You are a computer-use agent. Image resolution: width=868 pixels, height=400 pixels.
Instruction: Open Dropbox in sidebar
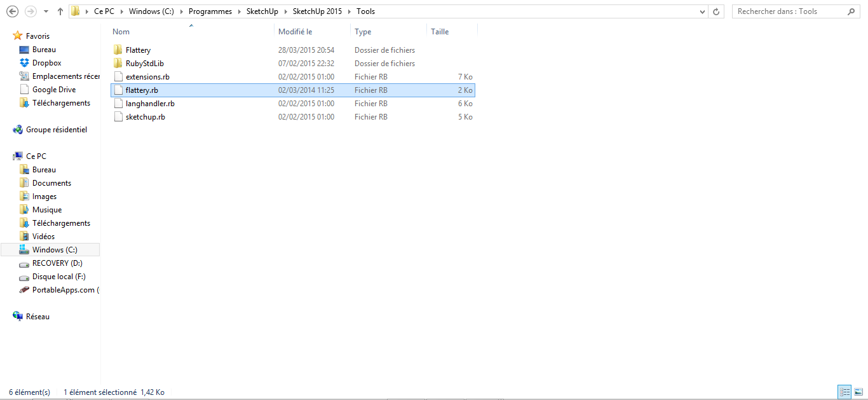(46, 63)
